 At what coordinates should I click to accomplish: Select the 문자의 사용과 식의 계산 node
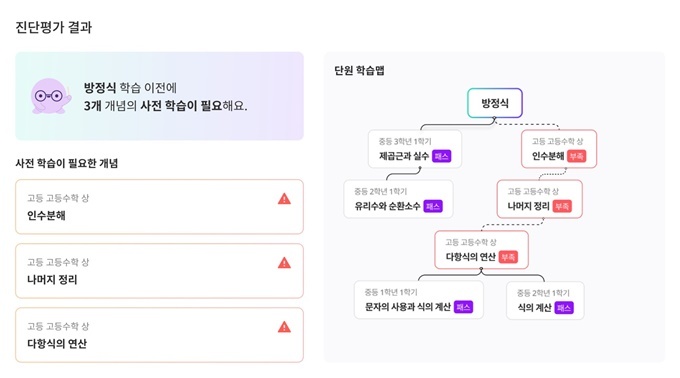coord(418,300)
